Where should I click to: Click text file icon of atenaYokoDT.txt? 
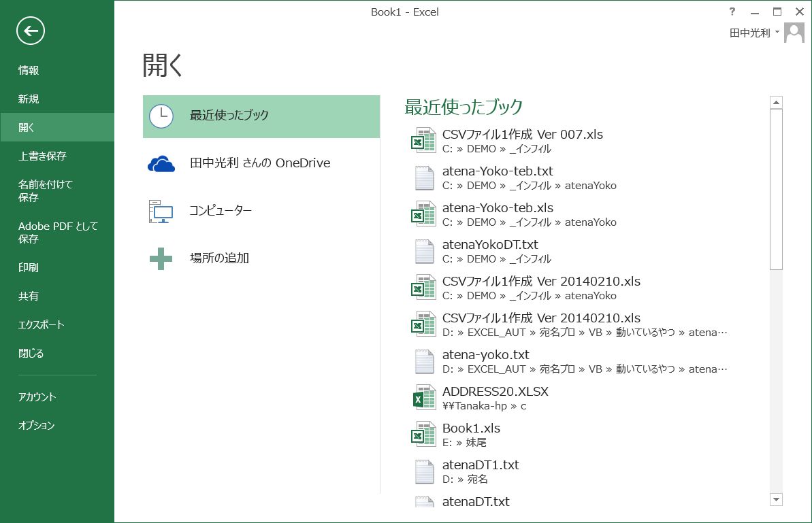[425, 251]
